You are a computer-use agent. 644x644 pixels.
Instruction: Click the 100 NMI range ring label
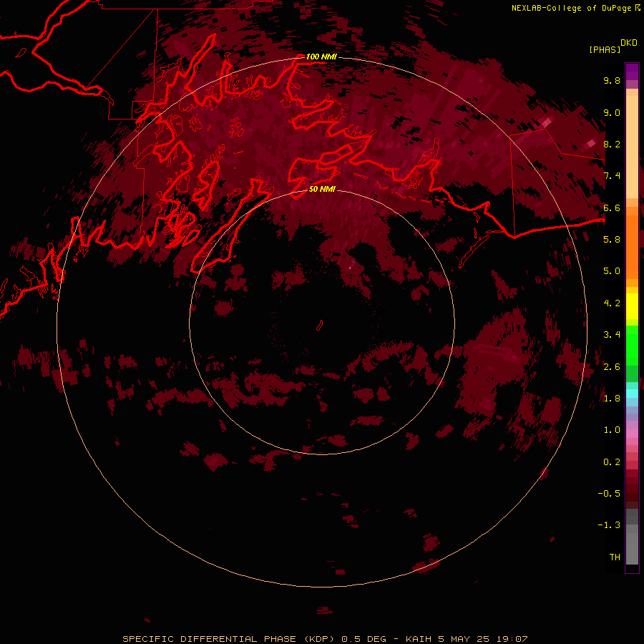pyautogui.click(x=321, y=57)
